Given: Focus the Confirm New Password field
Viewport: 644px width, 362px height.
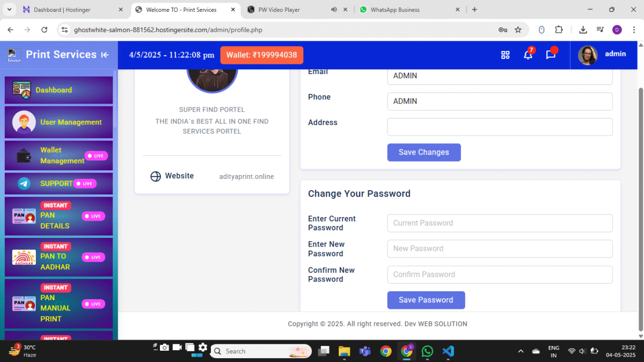Looking at the screenshot, I should [500, 274].
